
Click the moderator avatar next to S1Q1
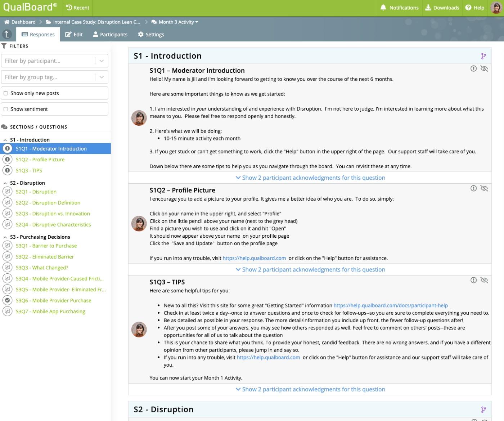tap(139, 117)
